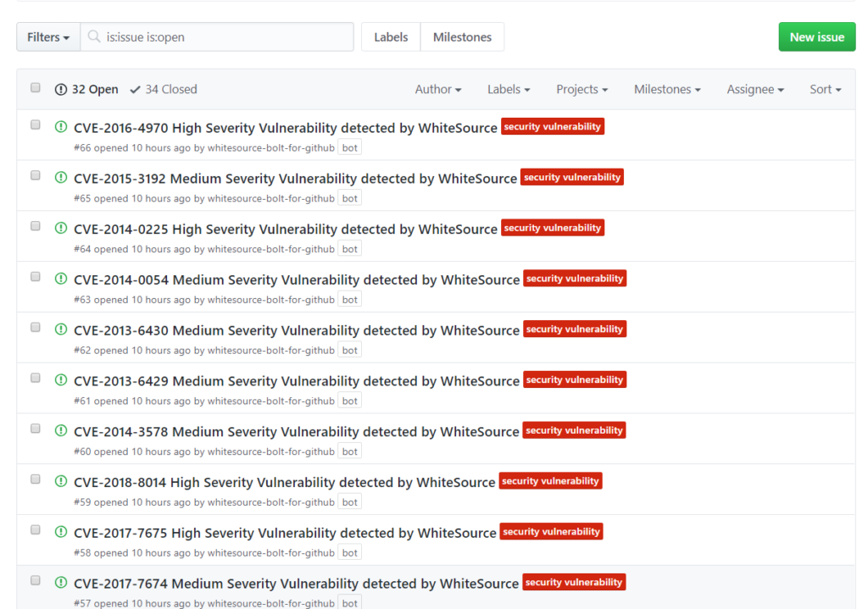Select the checkbox for issue CVE-2015-3192
This screenshot has width=868, height=609.
coord(35,175)
